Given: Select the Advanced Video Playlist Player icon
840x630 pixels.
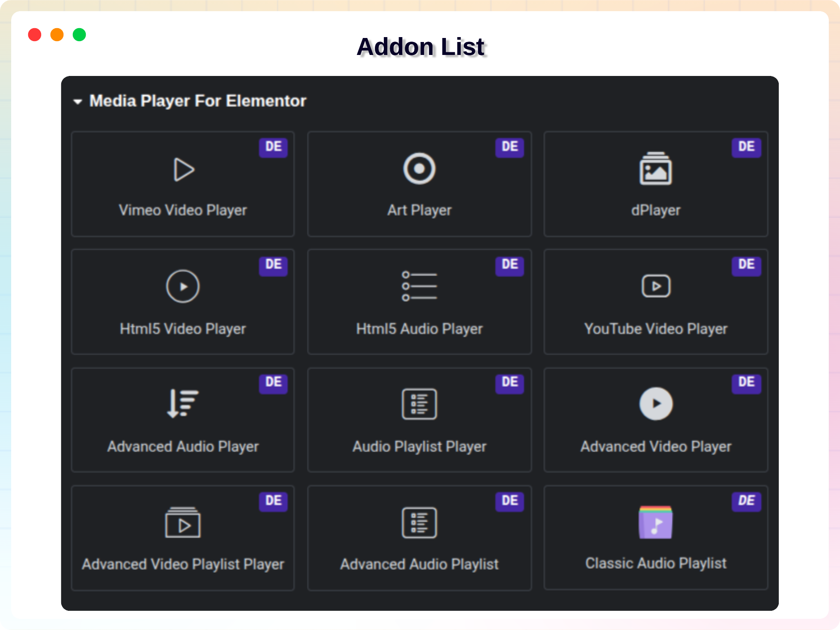Looking at the screenshot, I should click(x=183, y=522).
